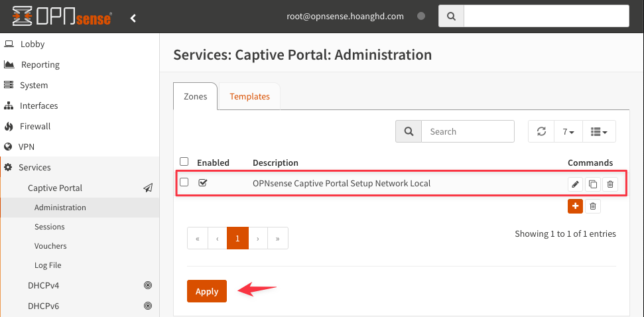Switch to the Templates tab

tap(250, 97)
